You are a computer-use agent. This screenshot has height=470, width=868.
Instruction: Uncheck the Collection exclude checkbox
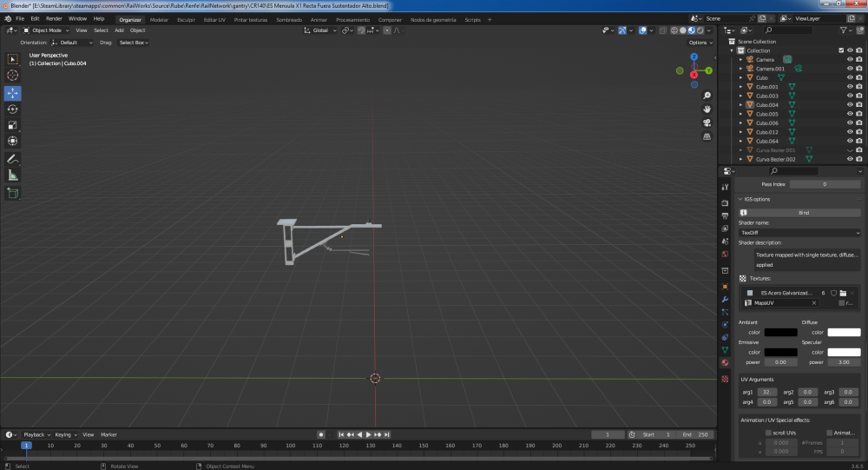click(840, 50)
